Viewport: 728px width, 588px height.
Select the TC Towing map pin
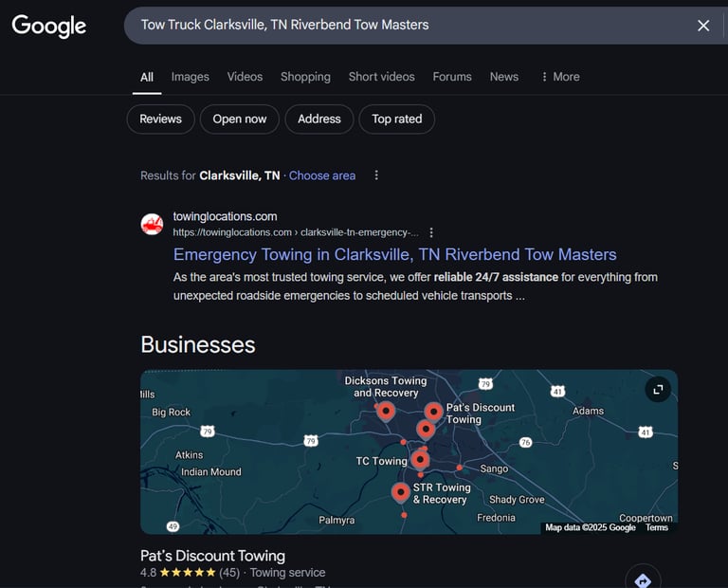point(420,460)
